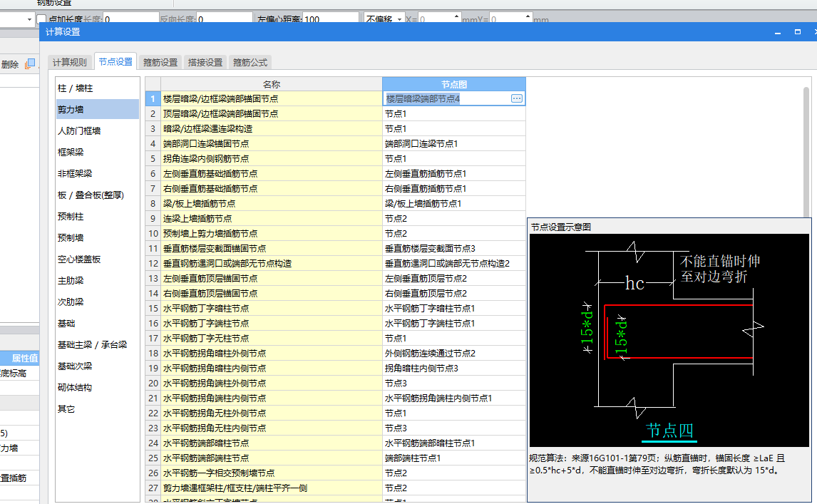This screenshot has height=504, width=817.
Task: Click row number 1 header
Action: pyautogui.click(x=153, y=98)
